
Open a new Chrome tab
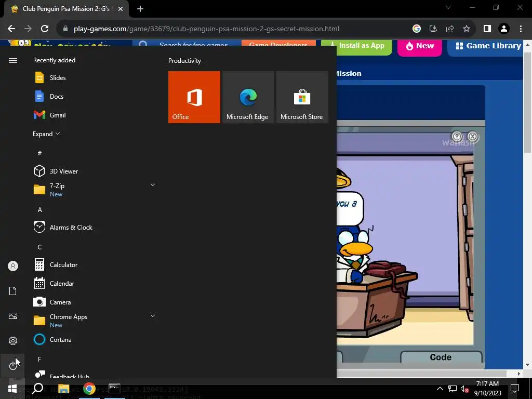140,9
